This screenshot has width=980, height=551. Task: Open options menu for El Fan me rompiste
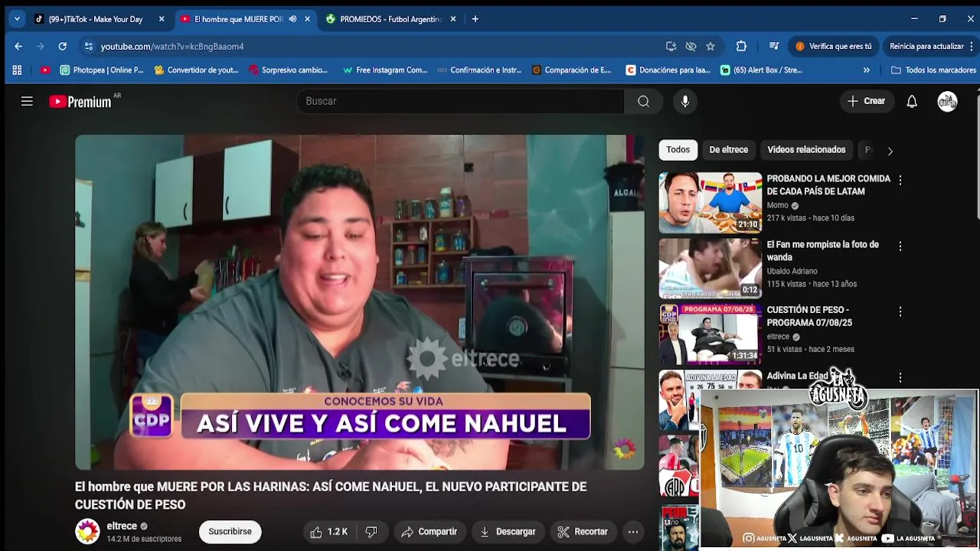click(900, 246)
